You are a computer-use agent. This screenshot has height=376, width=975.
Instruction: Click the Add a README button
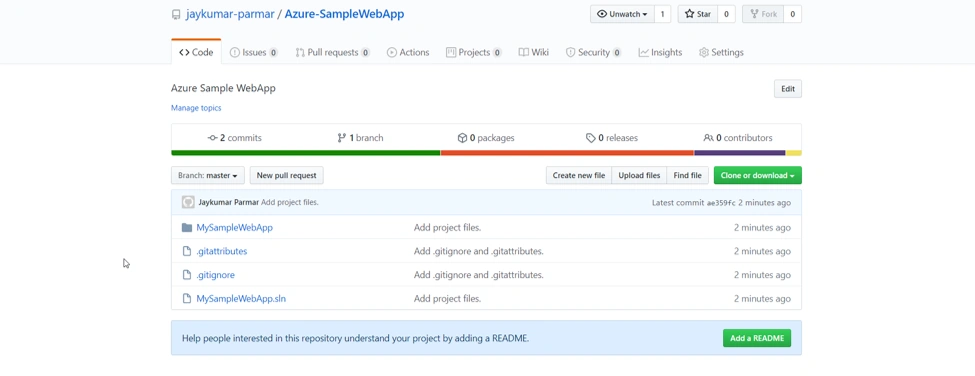click(757, 338)
